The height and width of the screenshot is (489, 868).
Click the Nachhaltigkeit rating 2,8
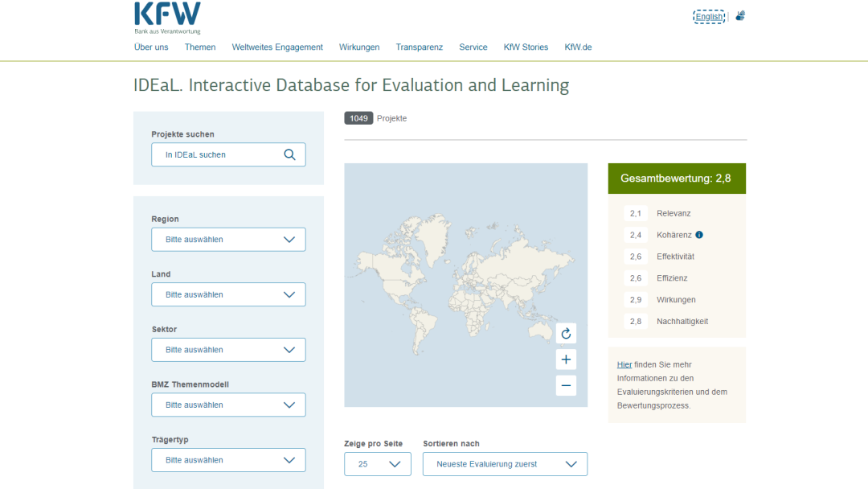click(636, 321)
